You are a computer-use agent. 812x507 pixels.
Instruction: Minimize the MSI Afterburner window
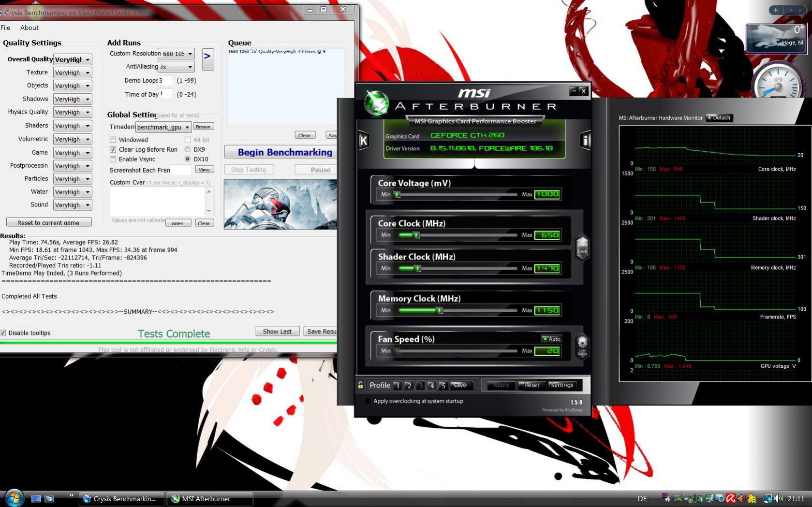pos(574,91)
